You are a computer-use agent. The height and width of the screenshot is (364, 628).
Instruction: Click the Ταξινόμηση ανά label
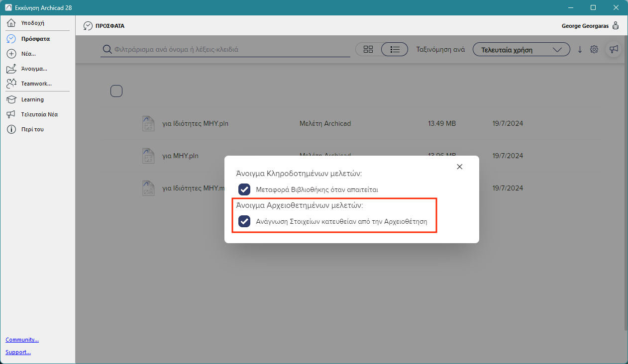click(x=440, y=49)
